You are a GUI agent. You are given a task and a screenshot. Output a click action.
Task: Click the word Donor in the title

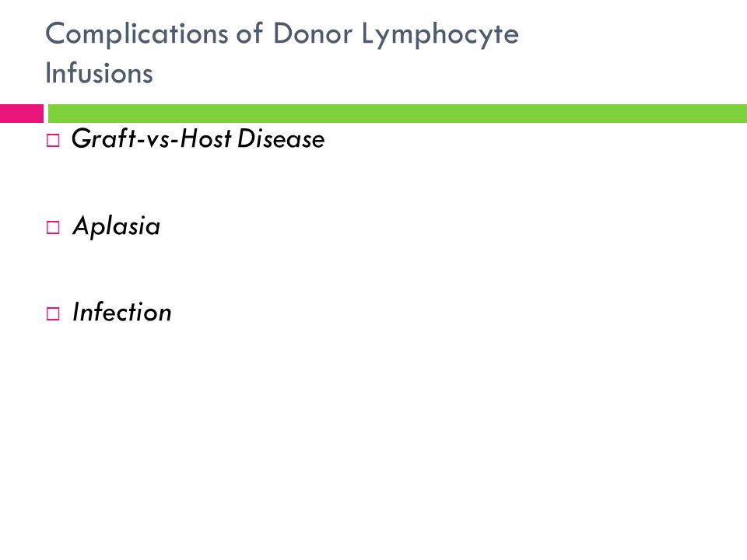pos(313,33)
